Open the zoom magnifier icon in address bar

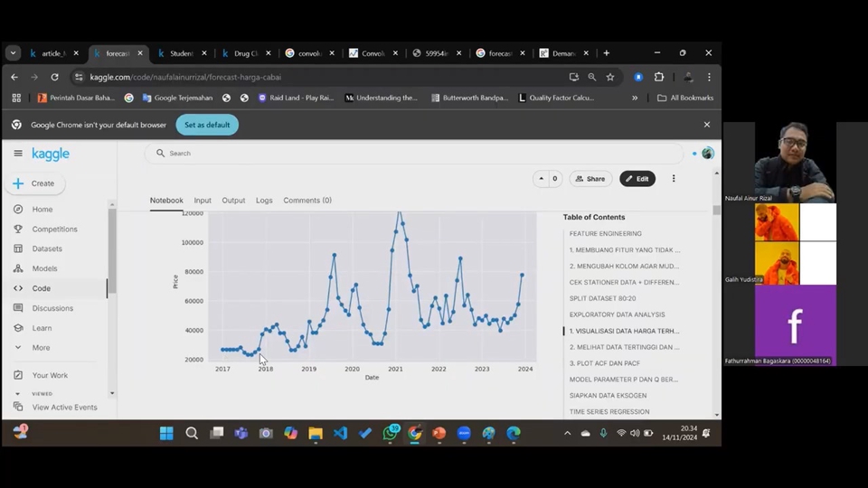591,77
